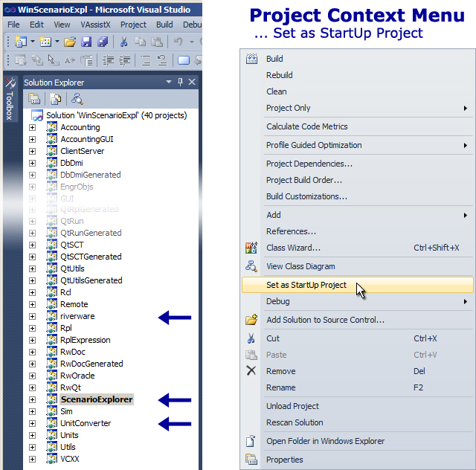Select the AccountingGUI project
This screenshot has height=470, width=476.
[87, 139]
